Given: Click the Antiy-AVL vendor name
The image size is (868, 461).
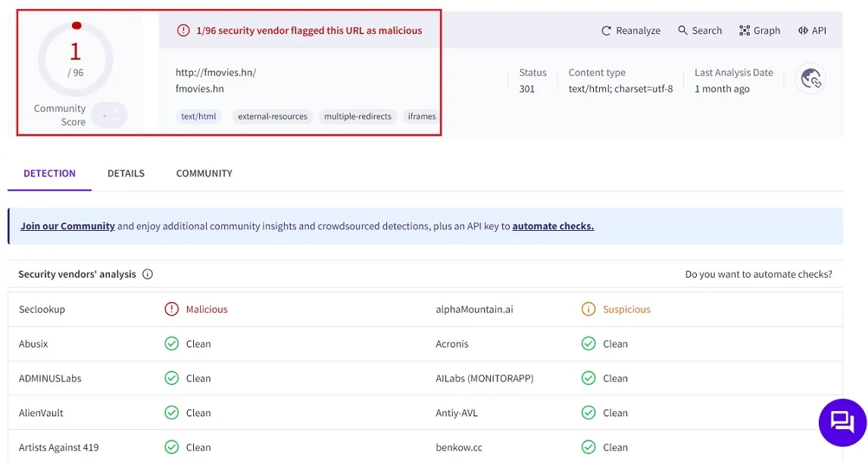Looking at the screenshot, I should point(457,413).
